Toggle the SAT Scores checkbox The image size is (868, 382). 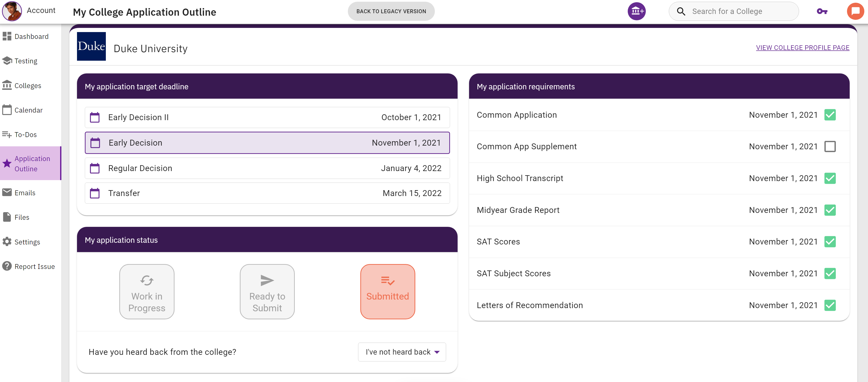830,242
